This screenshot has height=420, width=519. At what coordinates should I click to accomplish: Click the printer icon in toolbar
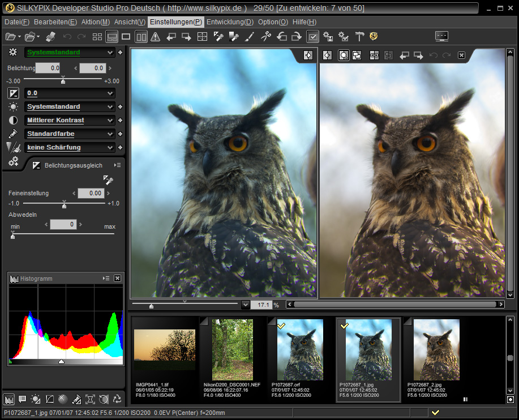50,37
